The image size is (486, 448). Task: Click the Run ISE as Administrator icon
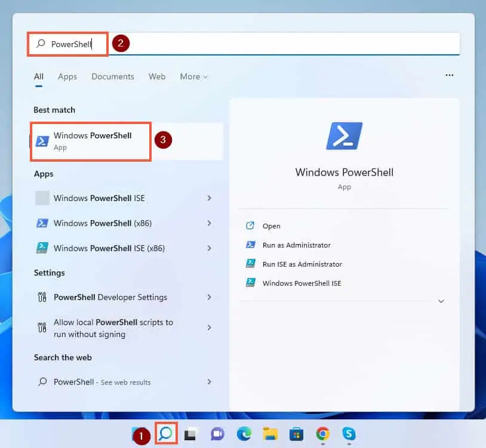pyautogui.click(x=250, y=264)
